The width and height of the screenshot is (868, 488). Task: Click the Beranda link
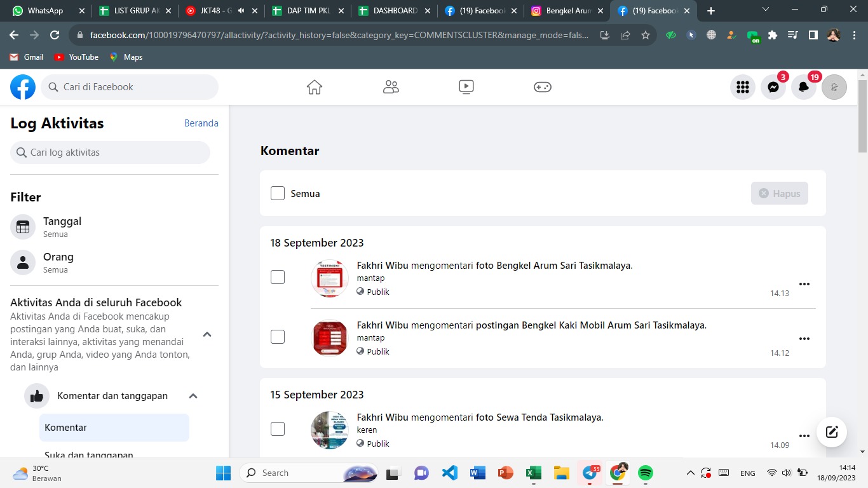pos(201,123)
